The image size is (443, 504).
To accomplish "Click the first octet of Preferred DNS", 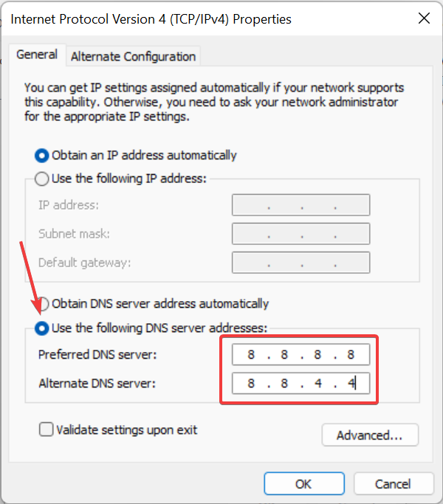I will click(x=251, y=354).
